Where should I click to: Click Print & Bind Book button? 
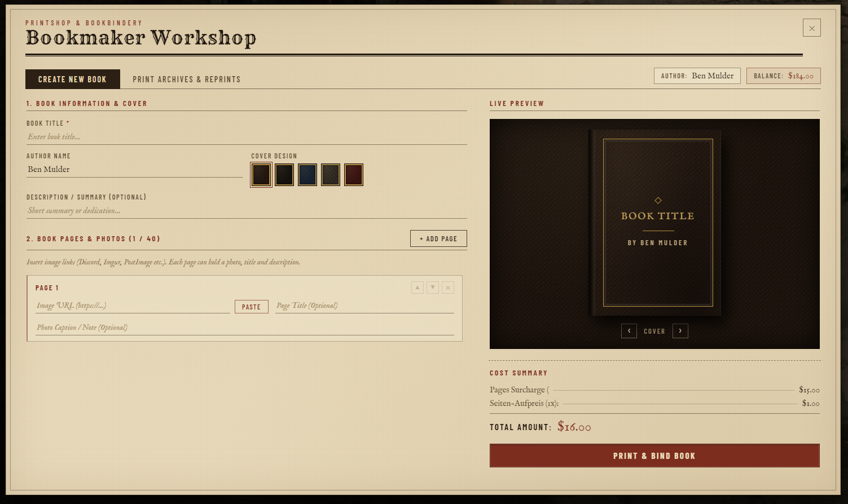(654, 456)
